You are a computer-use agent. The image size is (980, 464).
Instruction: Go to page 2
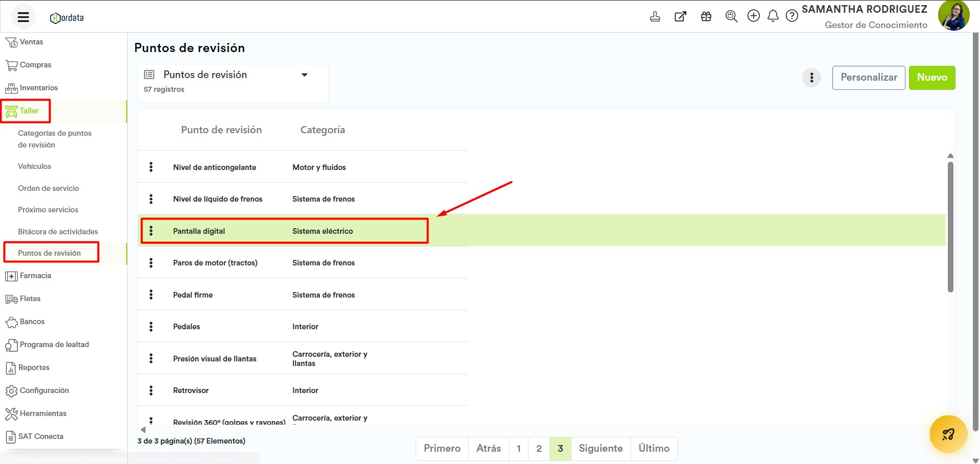click(x=539, y=448)
